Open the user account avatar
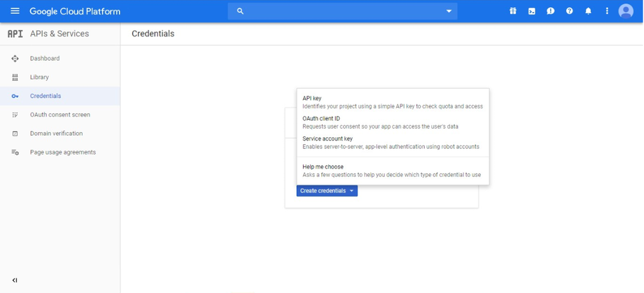 (x=626, y=11)
